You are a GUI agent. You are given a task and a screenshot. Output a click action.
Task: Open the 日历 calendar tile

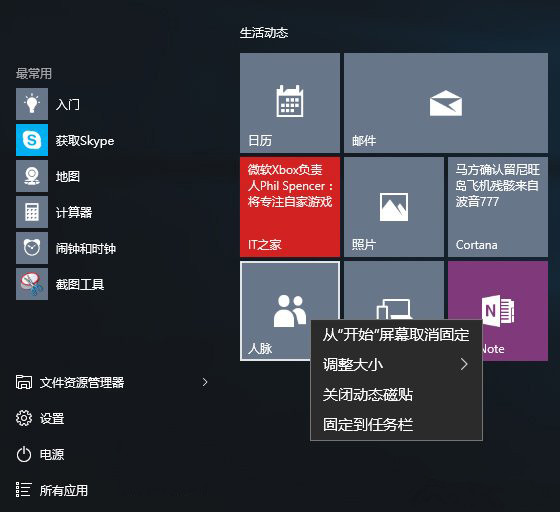click(290, 103)
